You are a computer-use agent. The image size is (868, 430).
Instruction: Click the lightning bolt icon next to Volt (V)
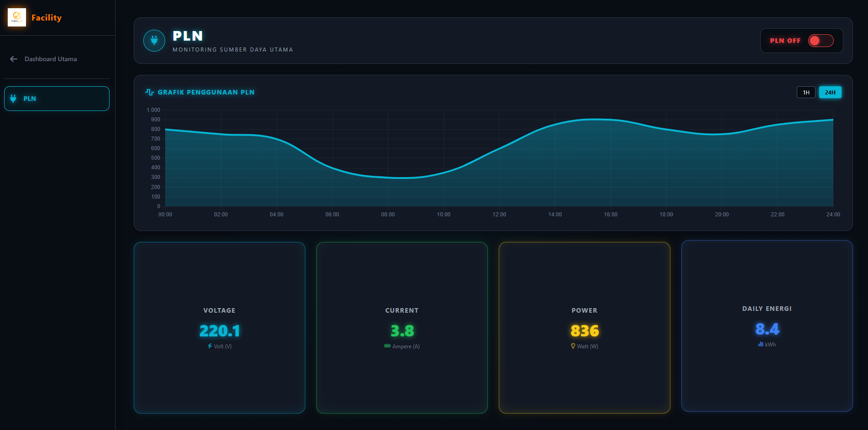[210, 346]
